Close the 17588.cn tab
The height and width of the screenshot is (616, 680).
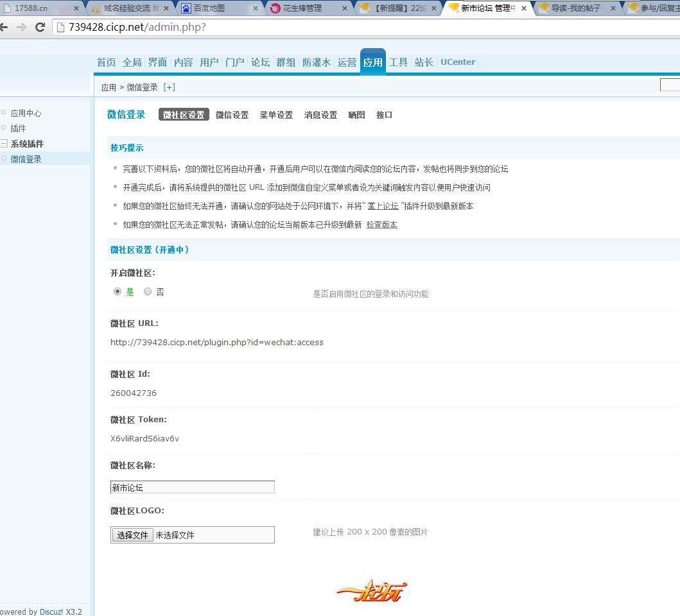coord(76,8)
